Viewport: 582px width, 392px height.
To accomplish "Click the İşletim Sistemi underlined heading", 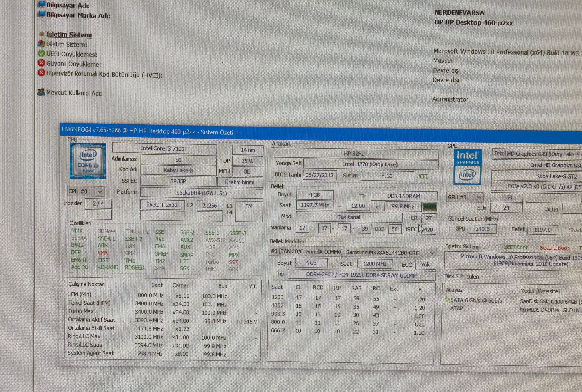I will coord(69,35).
